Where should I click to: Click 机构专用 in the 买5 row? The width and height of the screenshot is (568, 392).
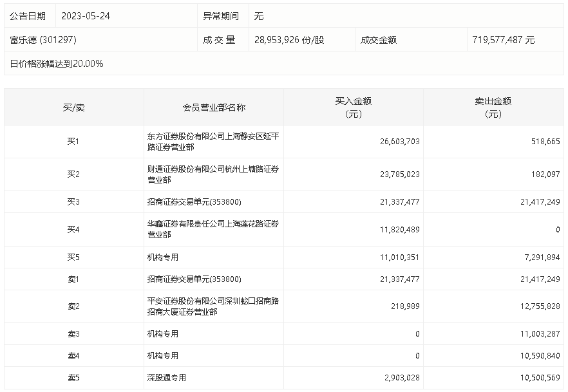point(163,257)
